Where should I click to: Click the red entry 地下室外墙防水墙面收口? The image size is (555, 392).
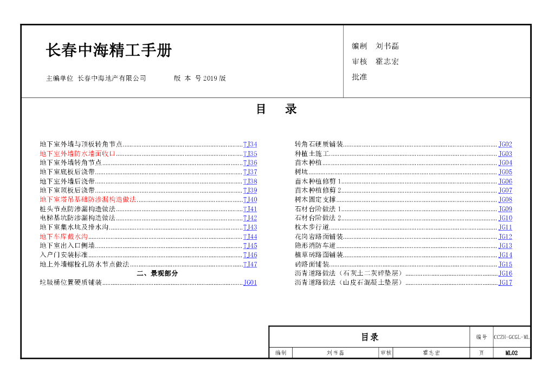click(78, 154)
